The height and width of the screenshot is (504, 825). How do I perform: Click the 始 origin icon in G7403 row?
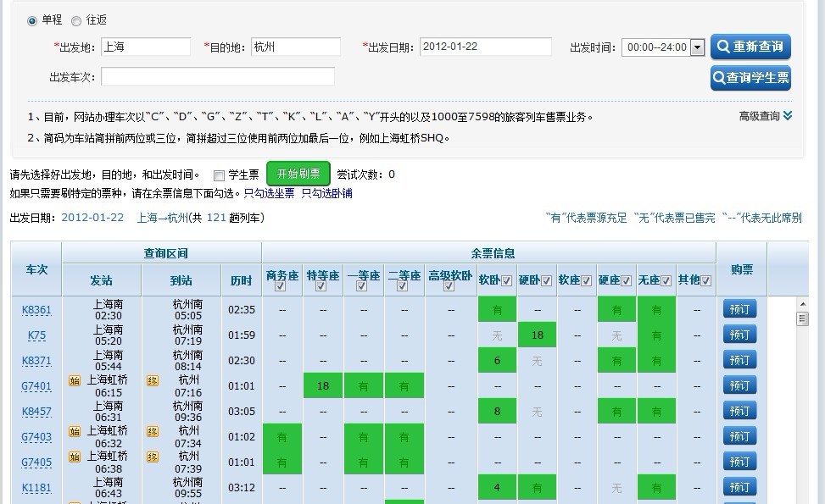tap(75, 431)
